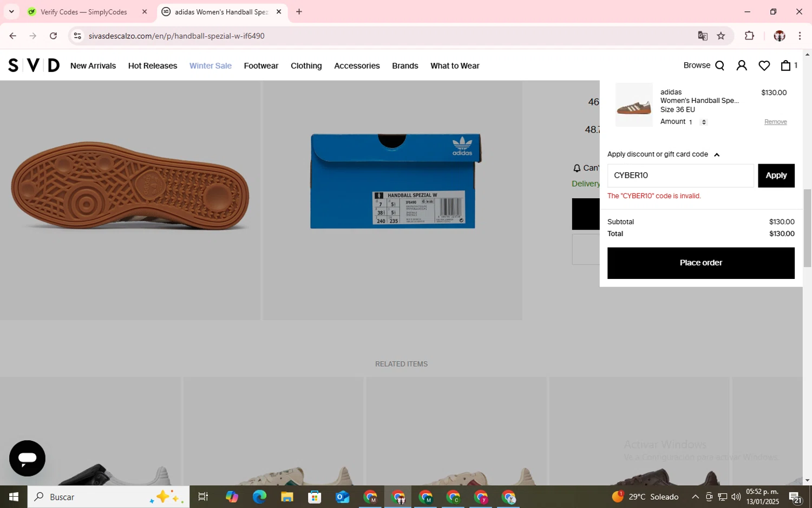Click the Apply discount or gift card code label
Viewport: 812px width, 508px height.
(x=658, y=154)
